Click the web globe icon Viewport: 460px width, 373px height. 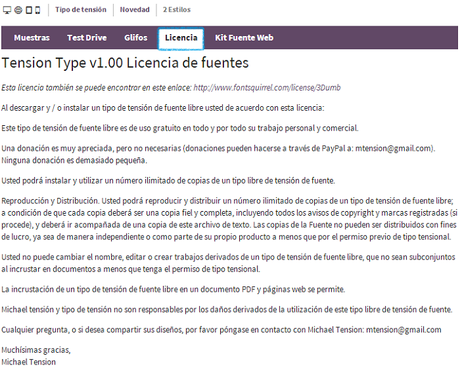click(x=18, y=10)
